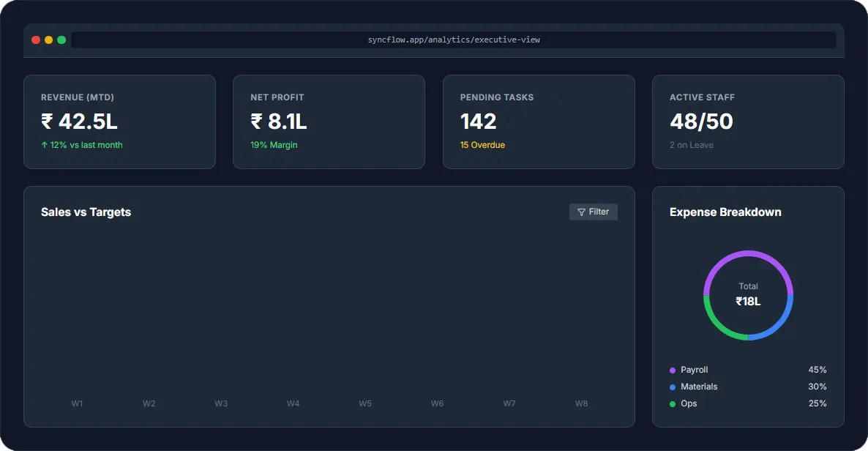Click the funnel icon in the Filter button
868x451 pixels.
[x=581, y=212]
